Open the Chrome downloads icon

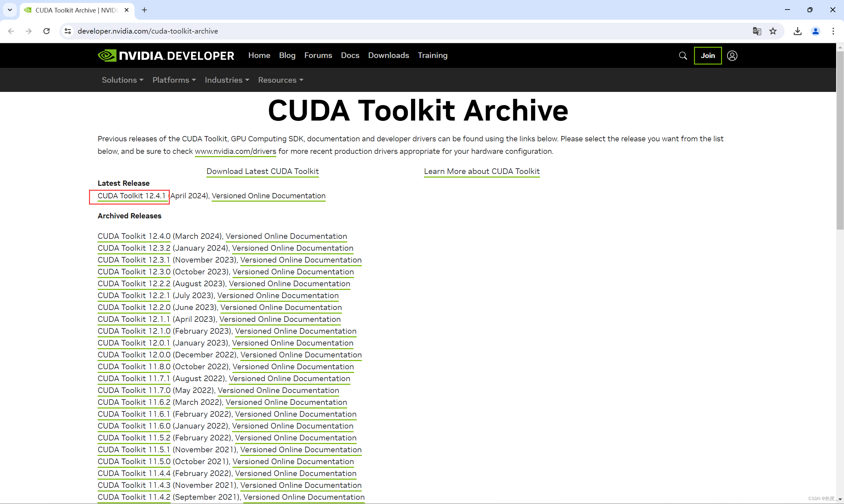pos(798,31)
